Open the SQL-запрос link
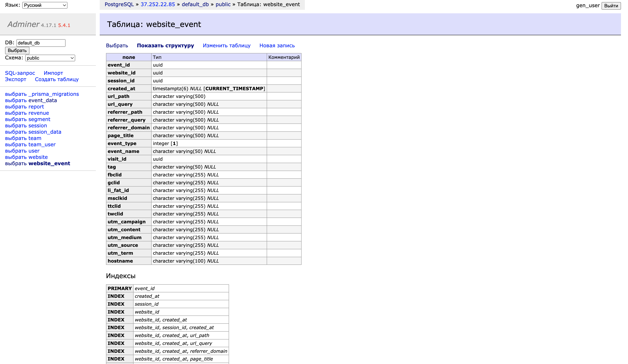This screenshot has height=364, width=628. [x=20, y=73]
